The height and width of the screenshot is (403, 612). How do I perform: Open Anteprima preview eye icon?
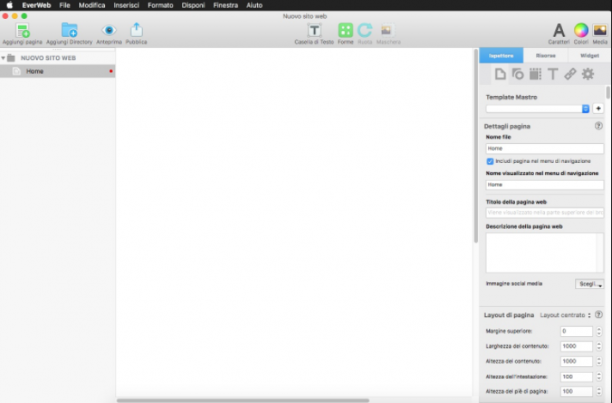(109, 30)
